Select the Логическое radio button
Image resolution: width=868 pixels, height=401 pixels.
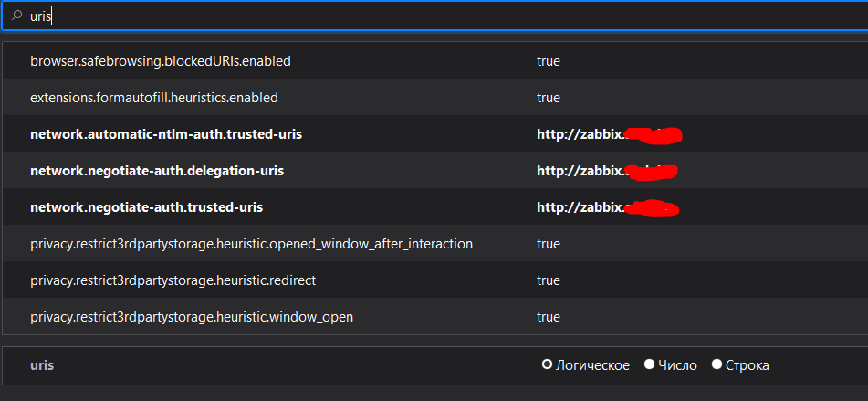548,365
